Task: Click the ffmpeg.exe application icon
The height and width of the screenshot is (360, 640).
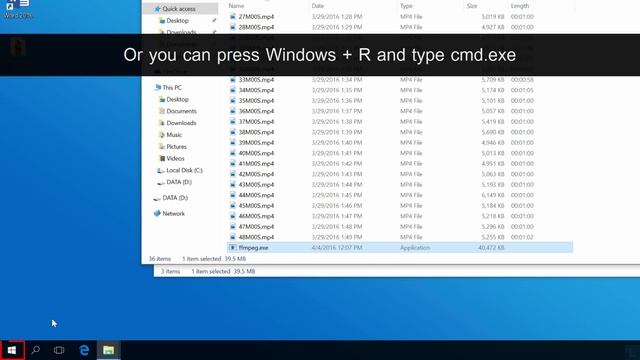Action: (232, 248)
